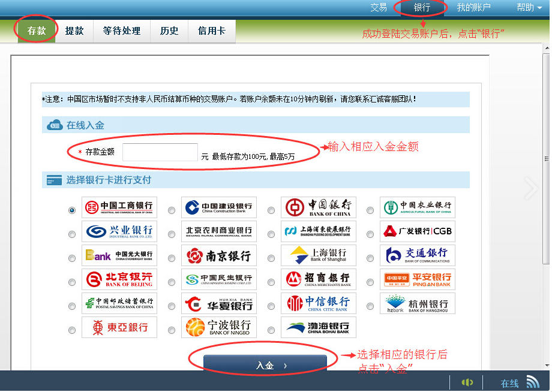Pick the 华夏银行 Huaxia Bank logo
Screen dimensions: 552x392
click(x=219, y=304)
